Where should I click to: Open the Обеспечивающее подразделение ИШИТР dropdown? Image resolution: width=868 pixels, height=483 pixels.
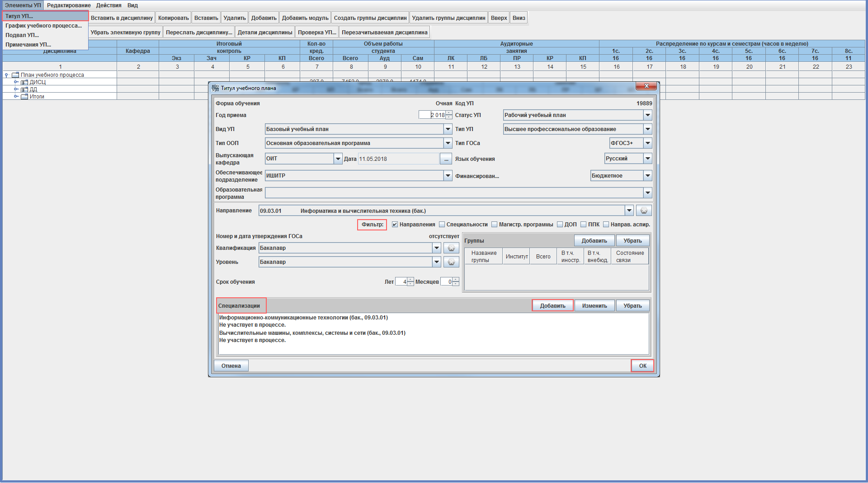pos(448,176)
